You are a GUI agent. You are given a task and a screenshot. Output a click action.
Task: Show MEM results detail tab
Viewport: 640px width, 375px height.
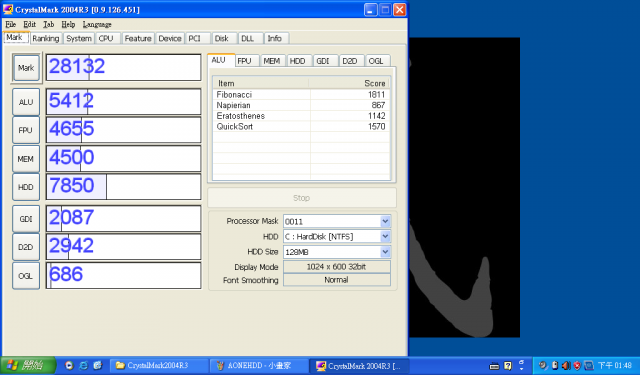tap(272, 61)
